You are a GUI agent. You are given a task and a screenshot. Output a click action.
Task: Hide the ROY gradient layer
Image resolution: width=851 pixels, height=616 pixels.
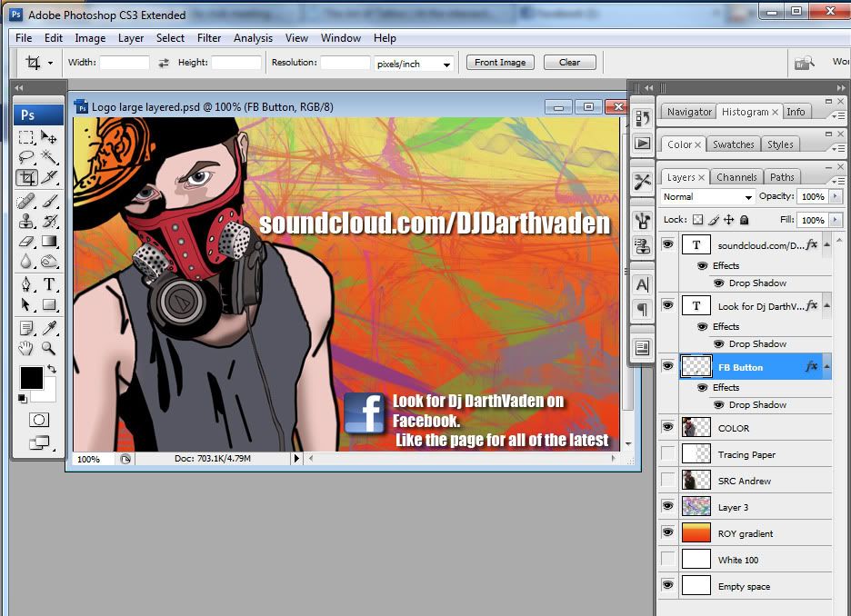pos(668,532)
